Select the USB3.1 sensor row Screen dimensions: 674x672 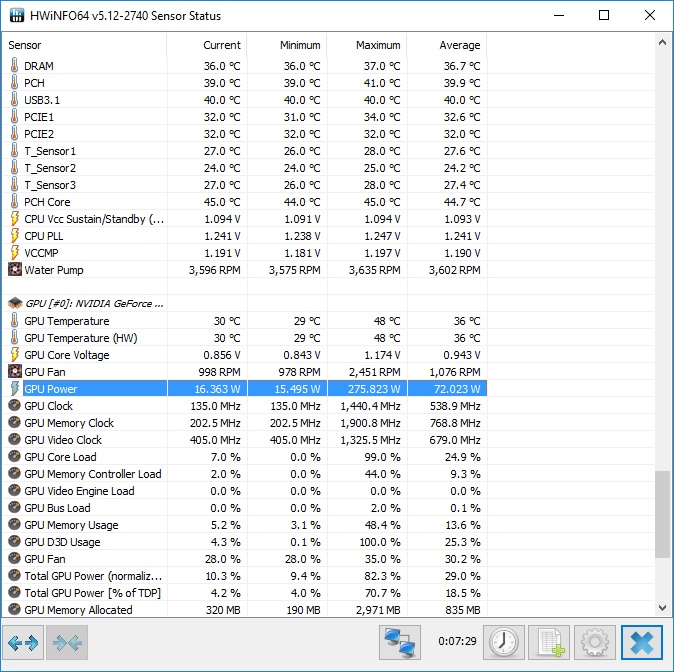click(245, 100)
